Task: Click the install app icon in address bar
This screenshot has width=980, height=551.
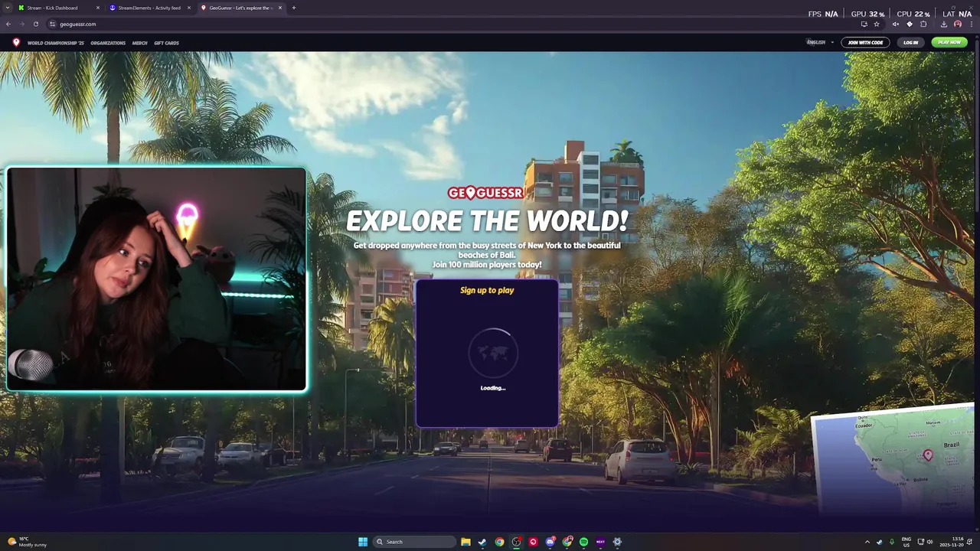Action: (864, 24)
